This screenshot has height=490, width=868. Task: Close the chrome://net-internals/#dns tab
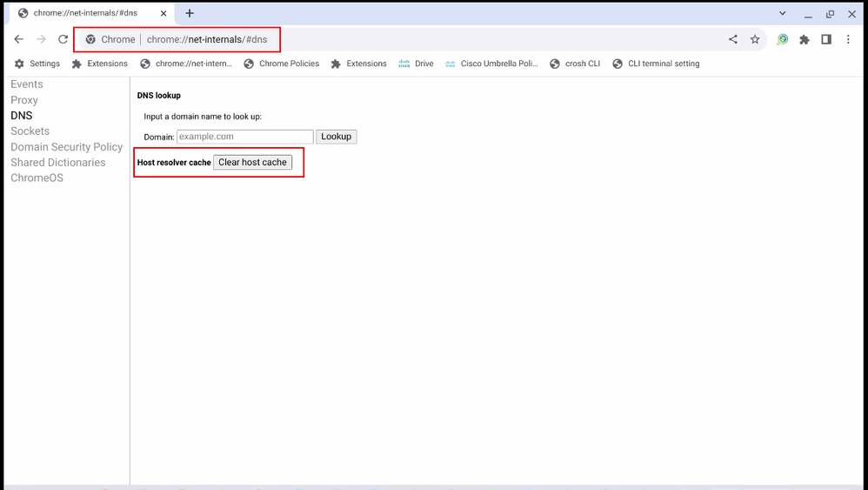click(164, 13)
